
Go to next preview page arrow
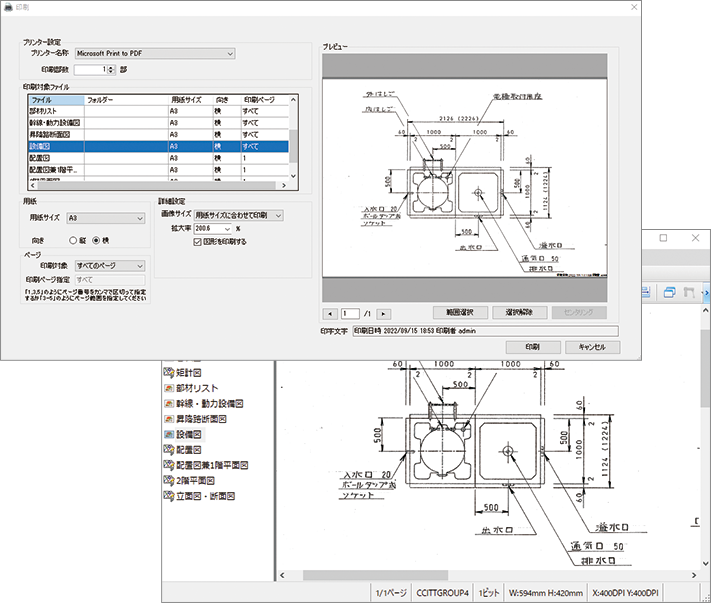[x=383, y=313]
